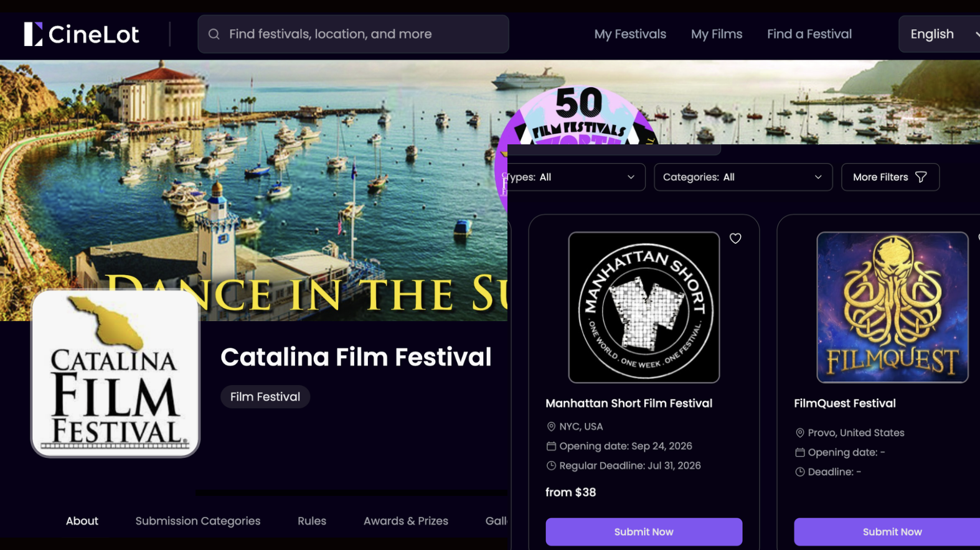Open the My Films menu item
Image resolution: width=980 pixels, height=550 pixels.
717,34
